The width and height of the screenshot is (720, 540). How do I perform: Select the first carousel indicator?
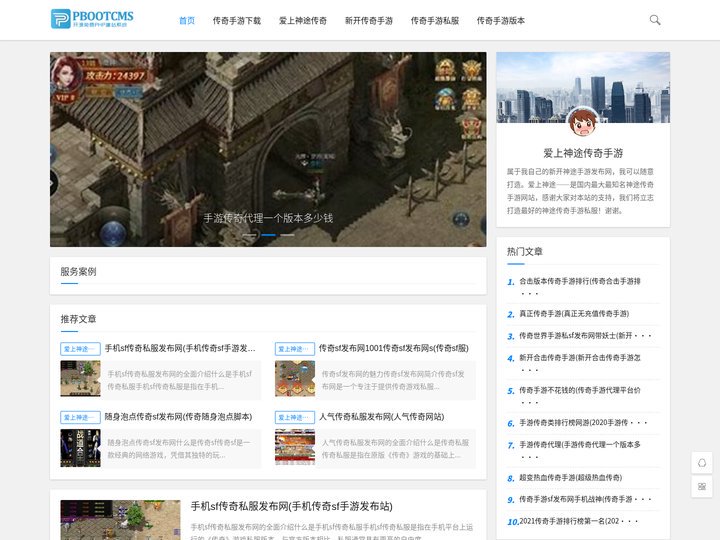[x=249, y=235]
